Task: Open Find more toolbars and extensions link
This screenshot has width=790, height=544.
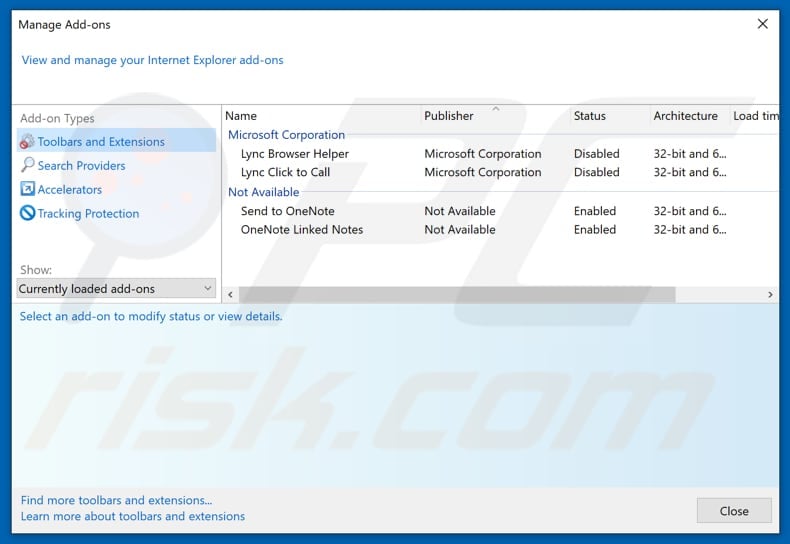Action: click(116, 500)
